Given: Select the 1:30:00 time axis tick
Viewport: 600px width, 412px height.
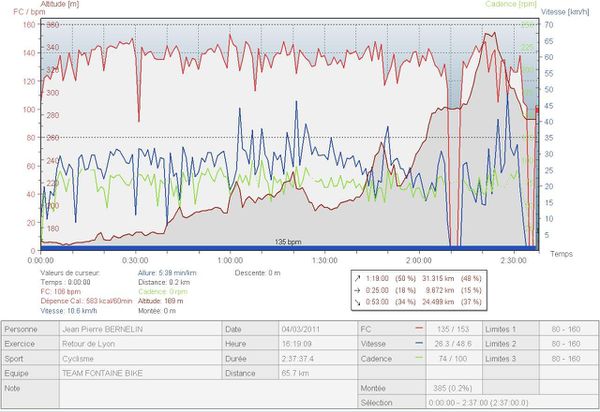Looking at the screenshot, I should coord(324,261).
